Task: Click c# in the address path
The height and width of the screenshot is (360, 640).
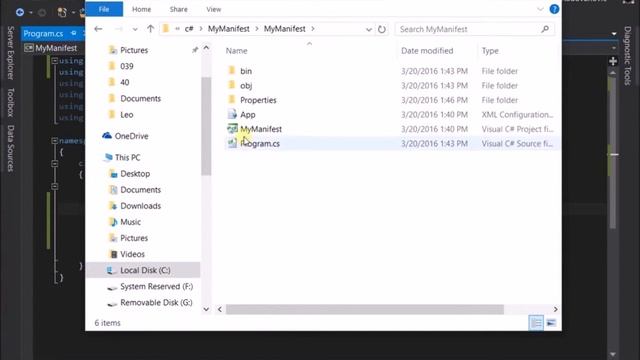Action: [189, 29]
